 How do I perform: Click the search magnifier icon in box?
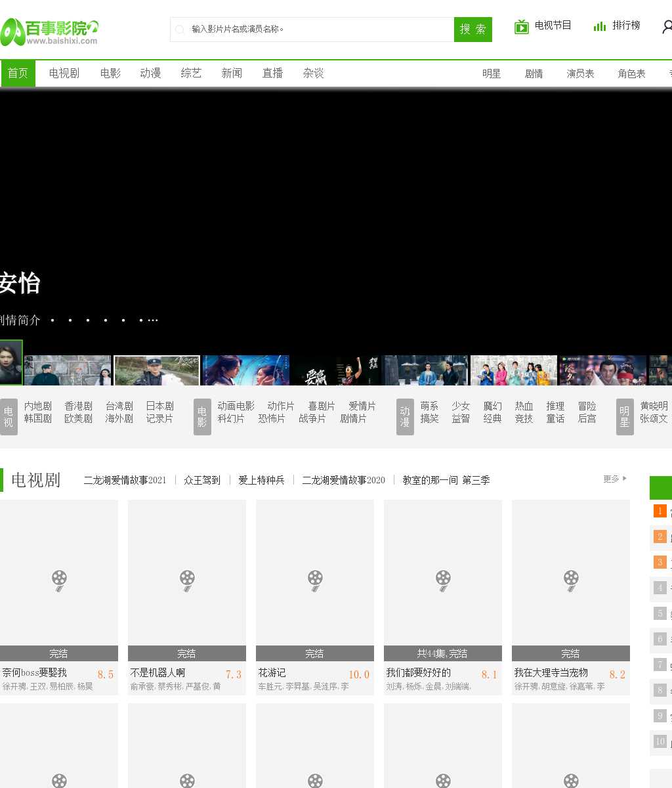(180, 30)
